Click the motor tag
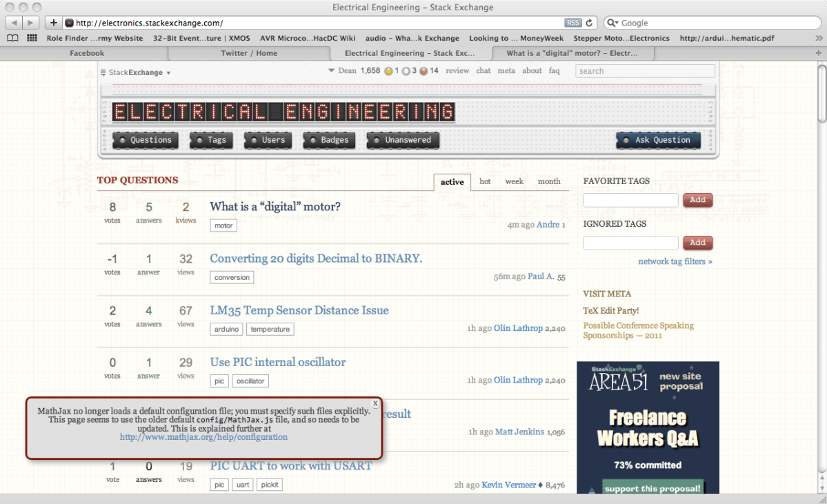The height and width of the screenshot is (504, 827). 223,225
